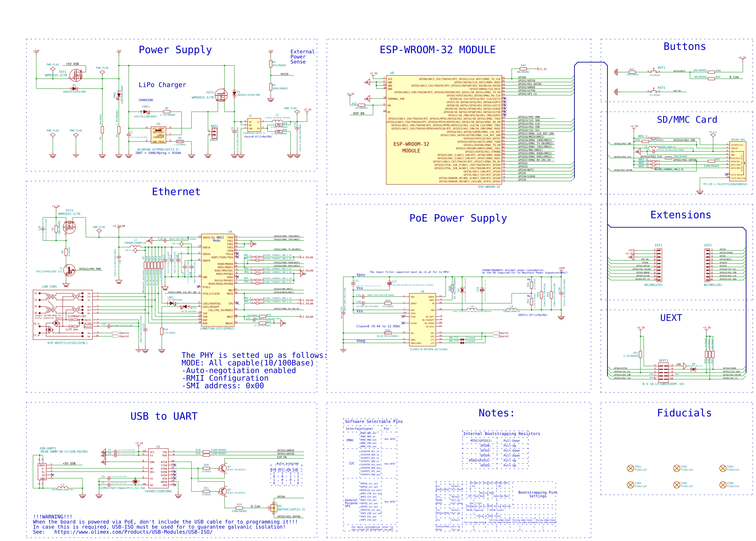Click the BAT1 battery connector symbol

coord(214,133)
